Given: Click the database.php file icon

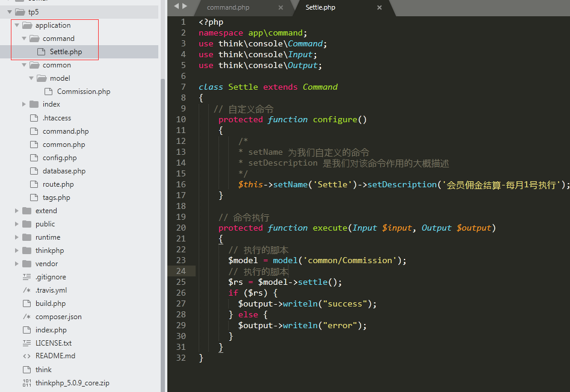Looking at the screenshot, I should [x=34, y=171].
